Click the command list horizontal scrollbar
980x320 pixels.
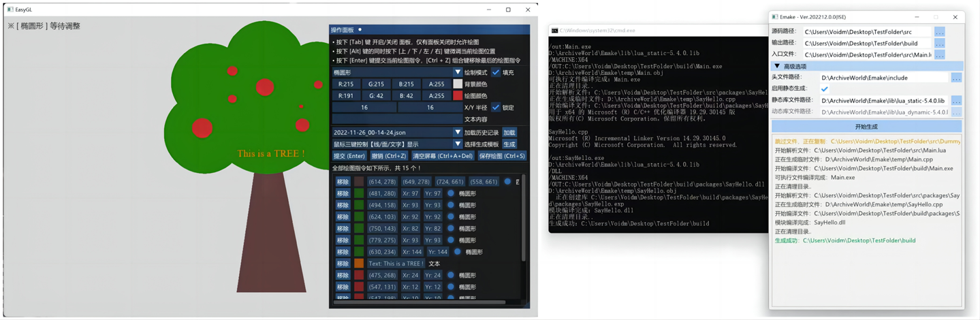(420, 302)
